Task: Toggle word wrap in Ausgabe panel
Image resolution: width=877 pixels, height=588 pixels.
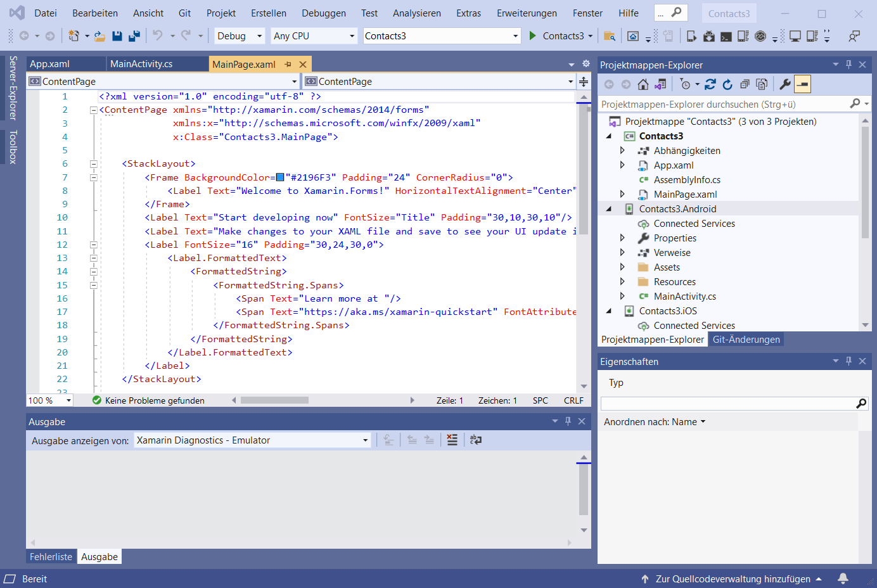Action: tap(476, 440)
